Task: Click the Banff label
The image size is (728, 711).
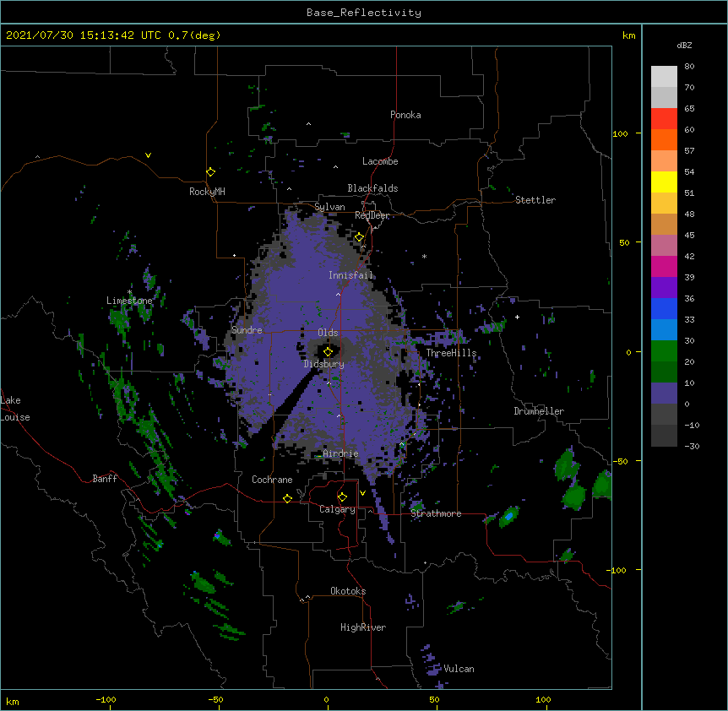Action: [105, 479]
